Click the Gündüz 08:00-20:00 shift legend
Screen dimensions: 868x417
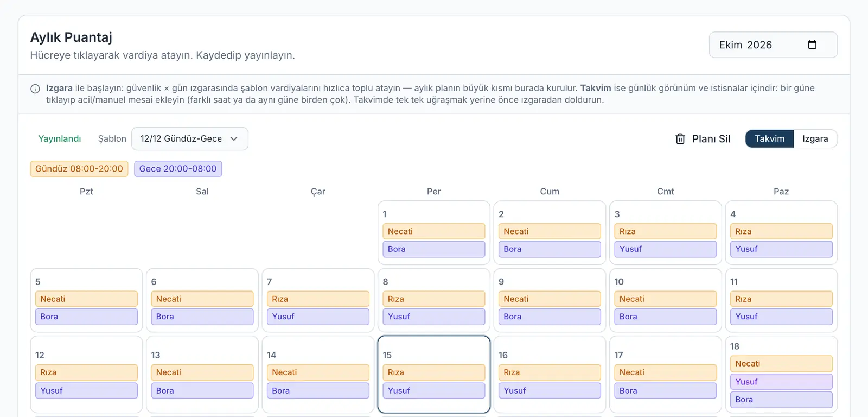click(79, 169)
